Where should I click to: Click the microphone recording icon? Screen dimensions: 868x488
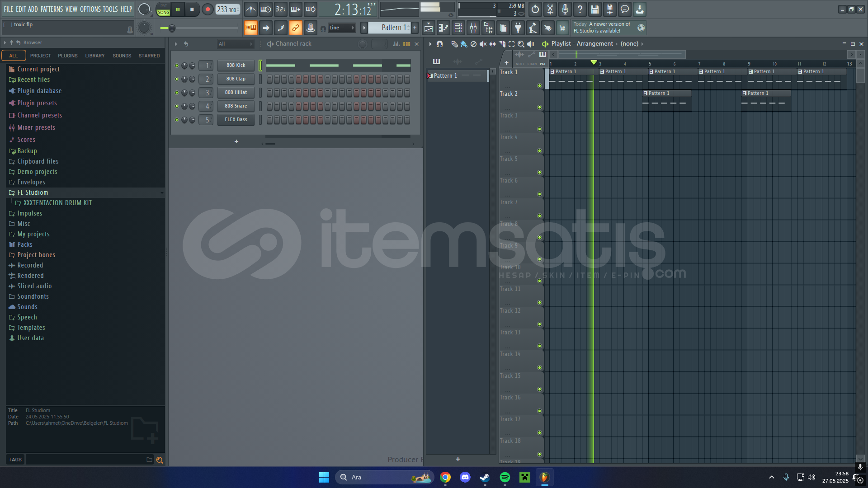pyautogui.click(x=565, y=9)
